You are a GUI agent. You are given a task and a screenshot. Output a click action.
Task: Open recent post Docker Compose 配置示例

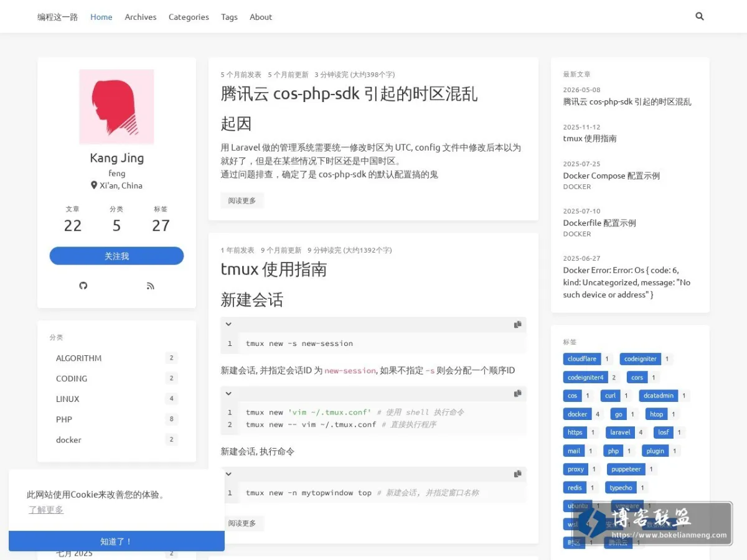(611, 175)
